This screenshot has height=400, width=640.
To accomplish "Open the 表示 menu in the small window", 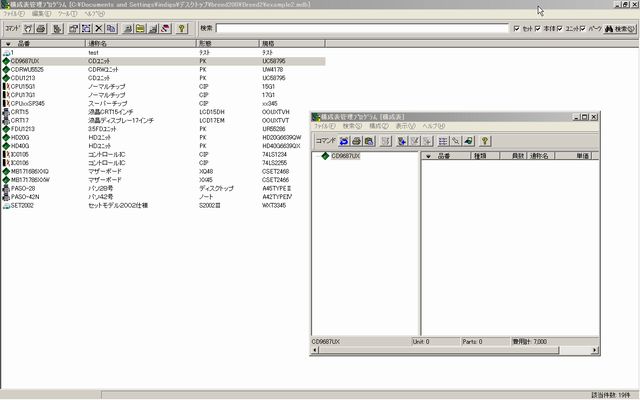I will 404,127.
